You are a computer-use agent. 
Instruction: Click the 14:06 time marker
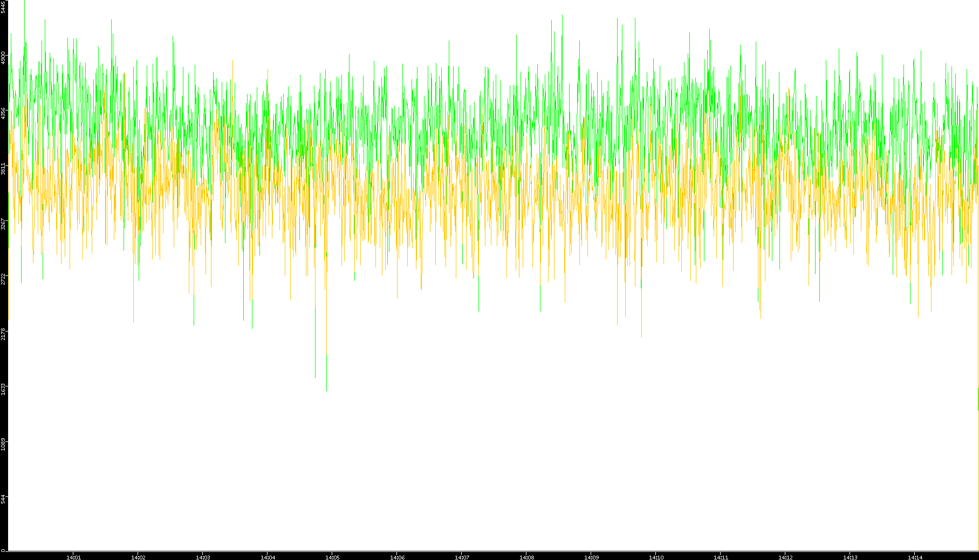click(x=397, y=557)
